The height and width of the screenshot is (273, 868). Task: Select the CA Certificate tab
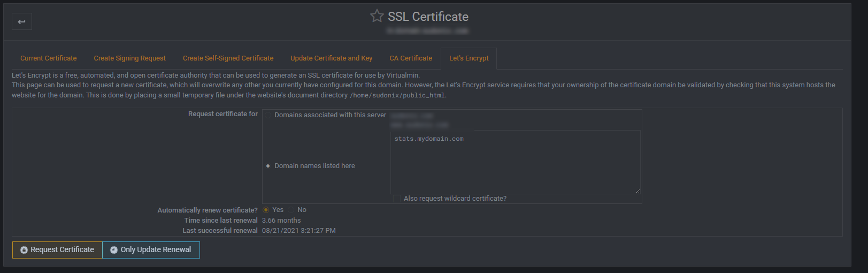(x=411, y=58)
